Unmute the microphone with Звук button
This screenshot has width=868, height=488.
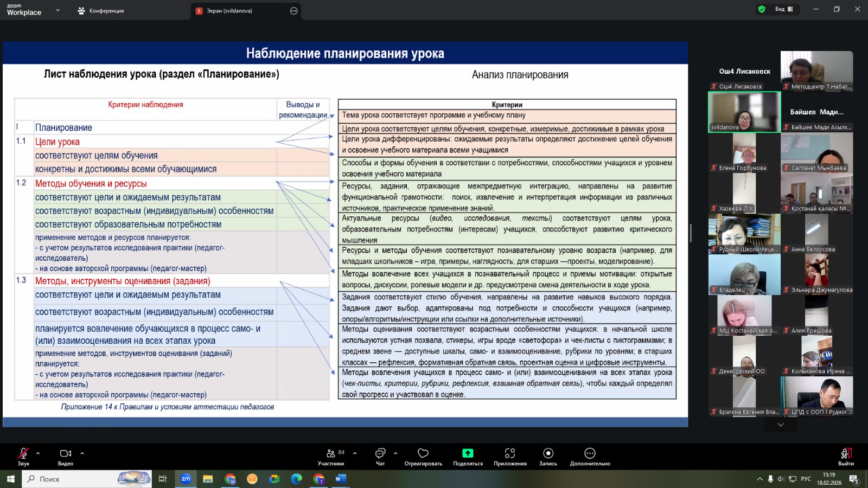click(23, 454)
